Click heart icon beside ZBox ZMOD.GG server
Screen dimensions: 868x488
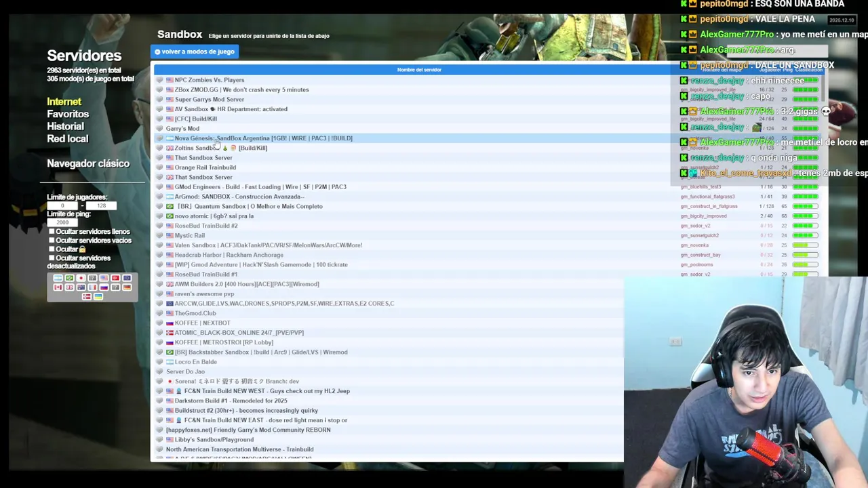[160, 89]
